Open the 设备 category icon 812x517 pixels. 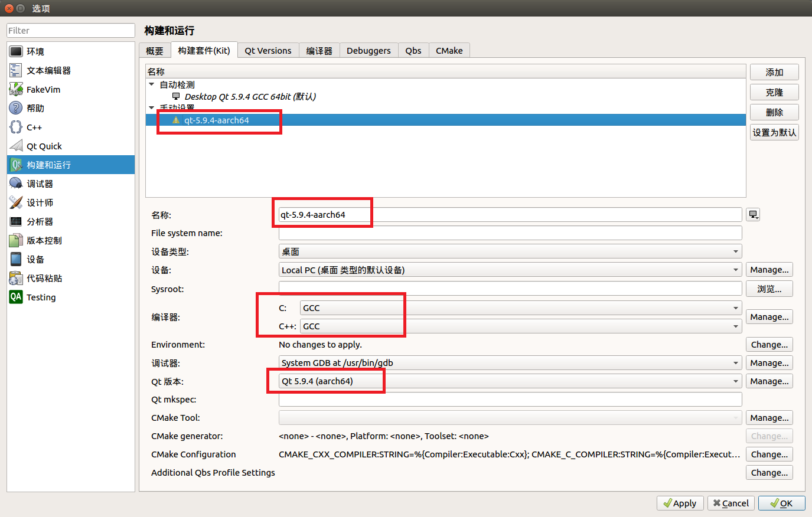tap(16, 259)
